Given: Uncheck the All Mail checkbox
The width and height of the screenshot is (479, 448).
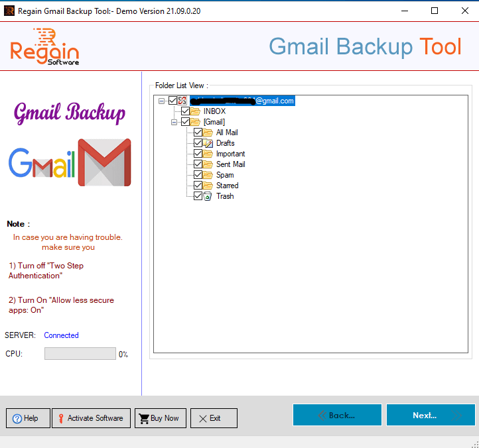Looking at the screenshot, I should point(198,132).
